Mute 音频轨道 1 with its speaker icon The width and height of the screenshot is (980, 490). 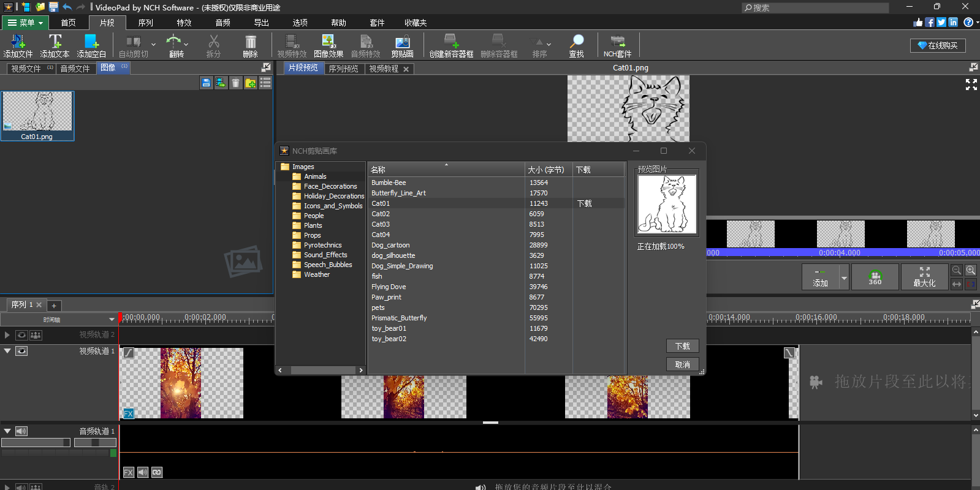coord(21,431)
